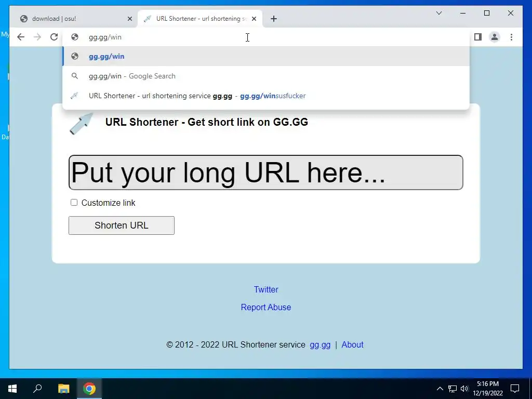The image size is (532, 399).
Task: Open the Twitter link
Action: coord(266,289)
